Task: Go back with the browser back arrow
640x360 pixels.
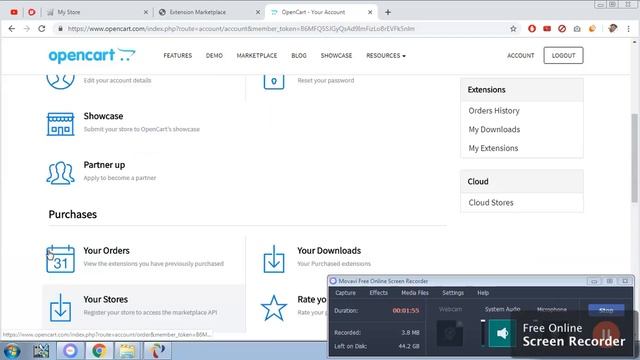Action: (11, 29)
